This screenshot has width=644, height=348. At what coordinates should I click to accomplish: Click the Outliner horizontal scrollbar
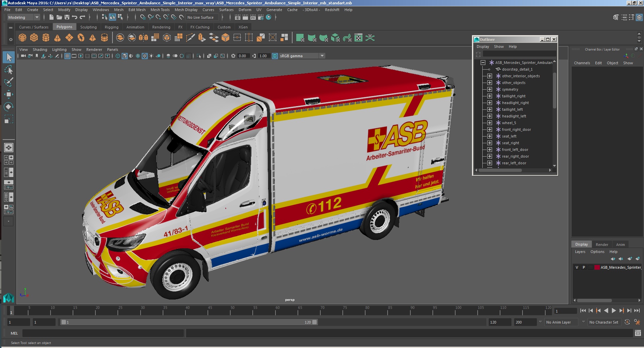tap(500, 170)
